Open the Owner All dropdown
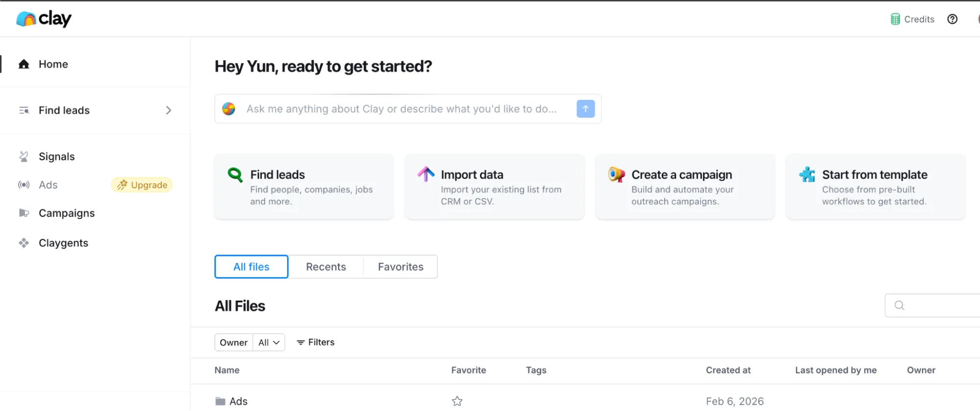The width and height of the screenshot is (980, 411). (269, 342)
